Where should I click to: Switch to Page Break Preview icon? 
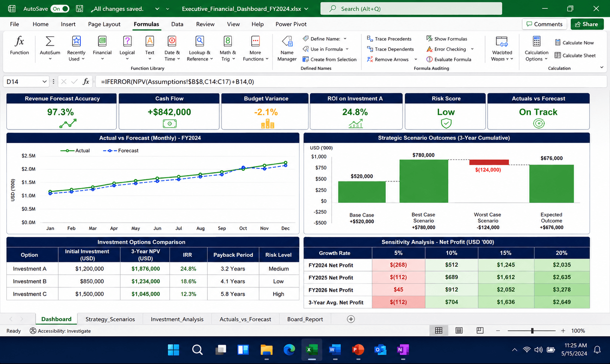[480, 331]
